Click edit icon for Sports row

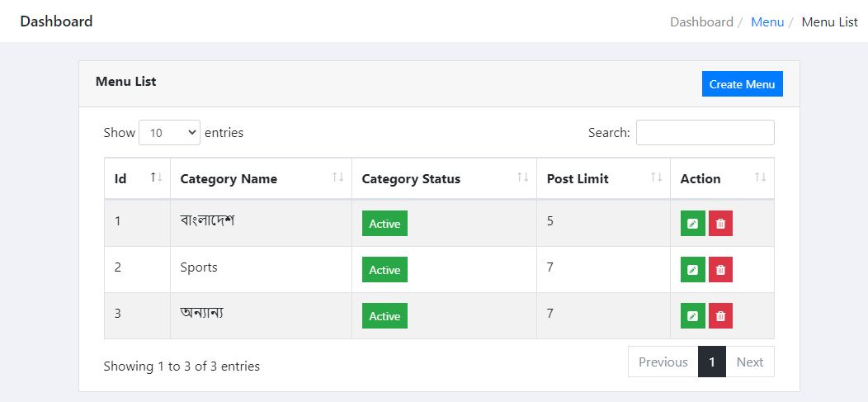pos(692,270)
